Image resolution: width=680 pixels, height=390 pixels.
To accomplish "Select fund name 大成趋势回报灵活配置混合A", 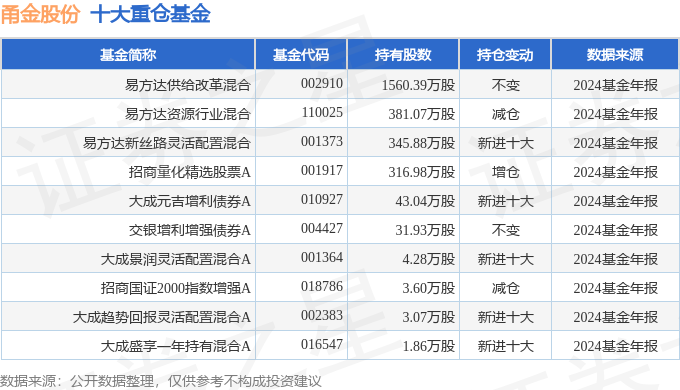I will point(162,317).
